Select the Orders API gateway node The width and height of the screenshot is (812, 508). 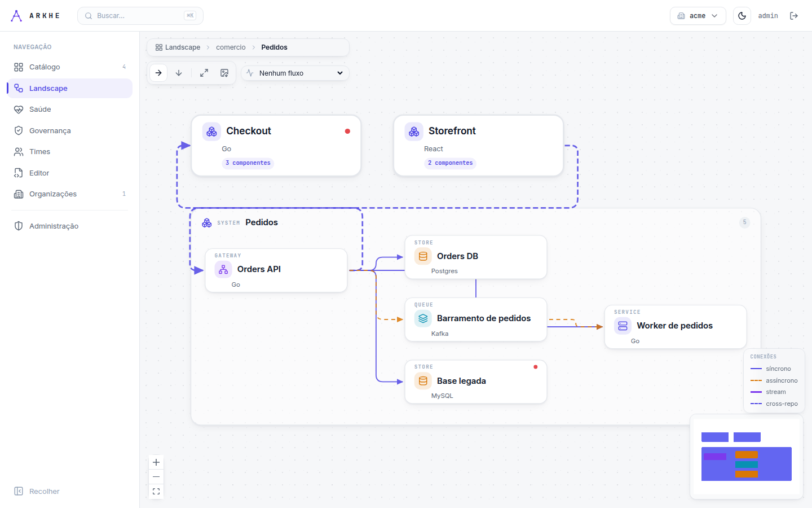tap(276, 270)
